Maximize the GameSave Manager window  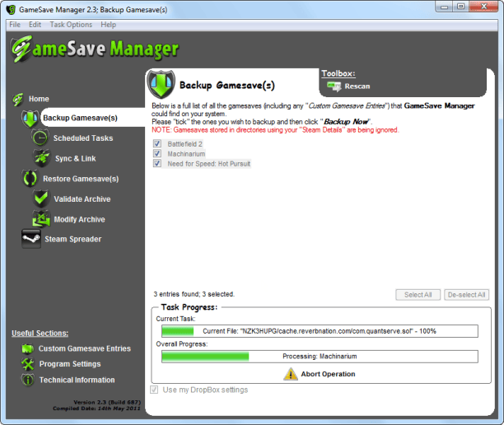click(x=461, y=7)
